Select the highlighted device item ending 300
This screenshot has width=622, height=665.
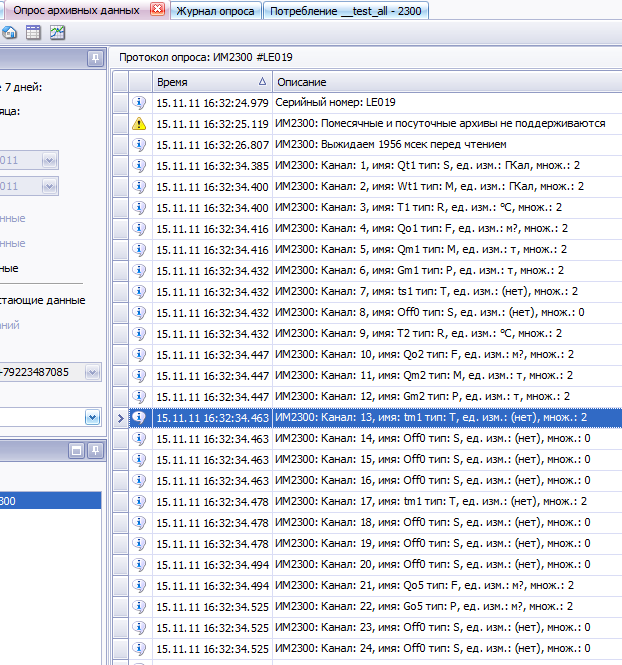coord(50,501)
